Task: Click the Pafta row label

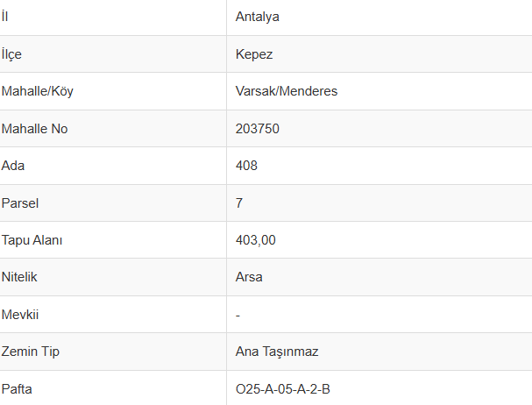Action: click(18, 388)
